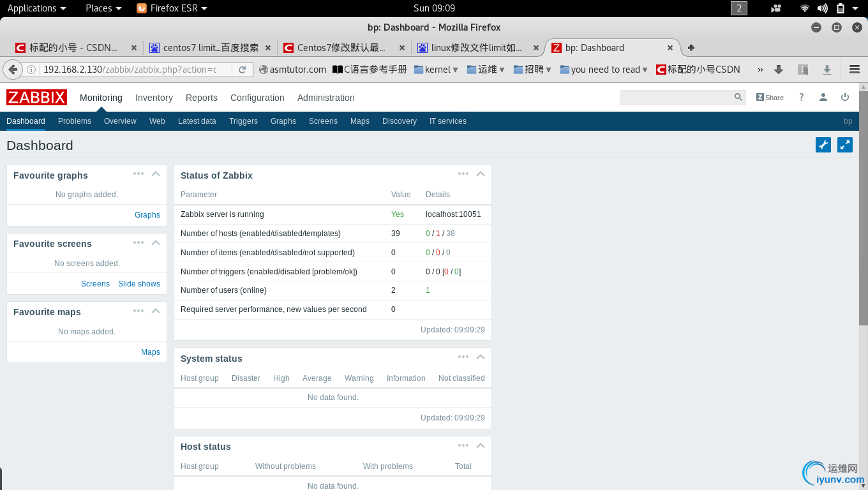Switch to the IT services submenu tab
Screen dimensions: 868x490
click(x=448, y=121)
